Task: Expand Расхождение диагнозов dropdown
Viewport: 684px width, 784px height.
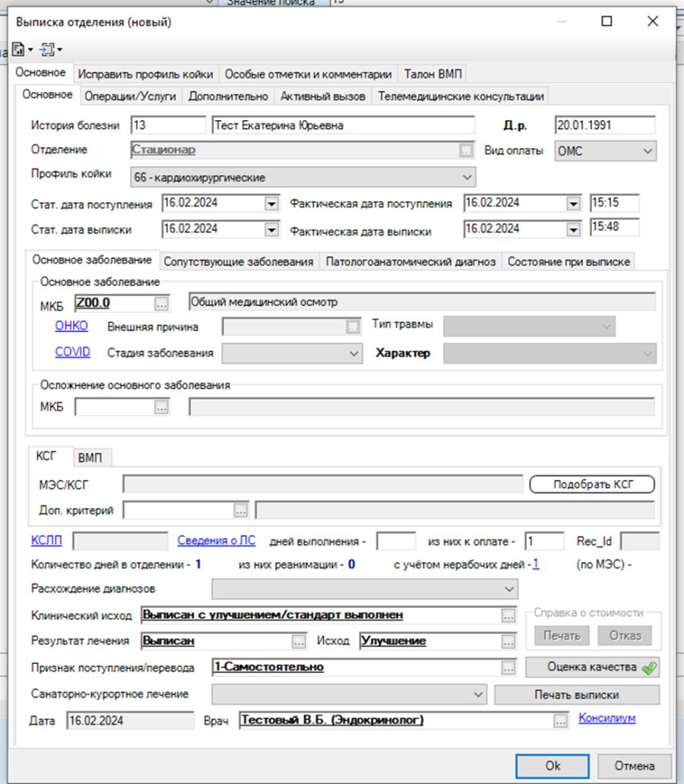Action: click(x=509, y=589)
